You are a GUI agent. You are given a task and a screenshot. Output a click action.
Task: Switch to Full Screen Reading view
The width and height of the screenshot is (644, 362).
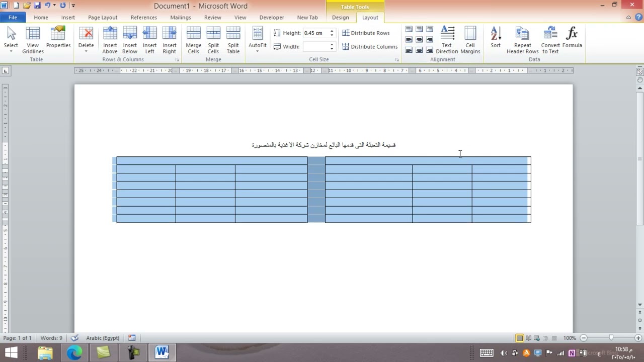(x=529, y=338)
